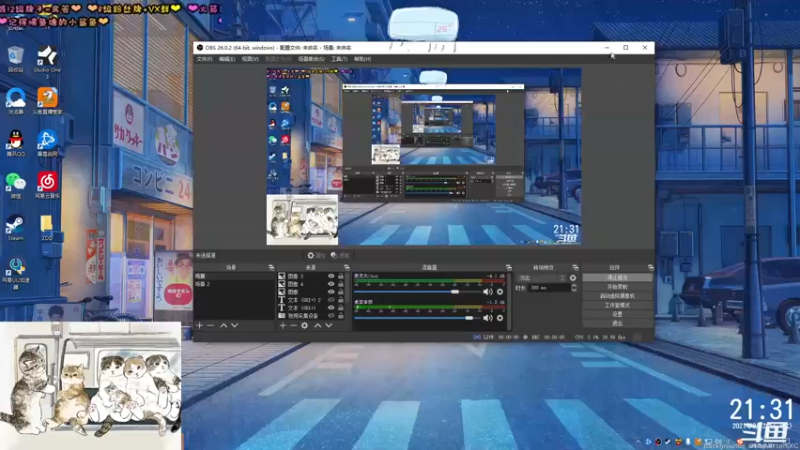The height and width of the screenshot is (450, 800).
Task: Launch Studio One desktop shortcut
Action: [x=47, y=61]
